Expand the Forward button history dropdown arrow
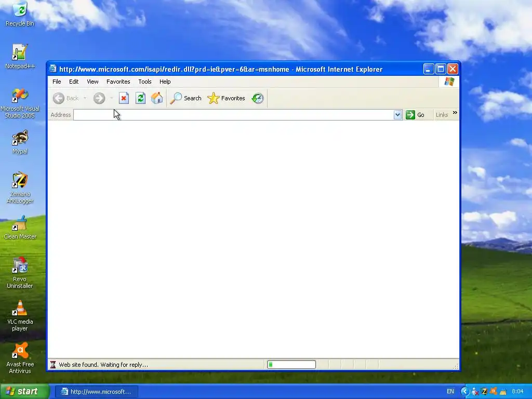 pyautogui.click(x=111, y=98)
